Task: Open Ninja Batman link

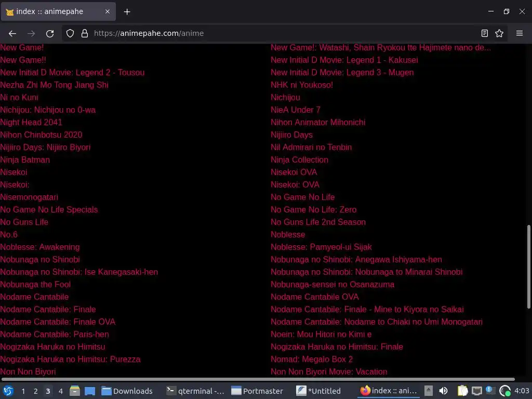Action: pos(25,160)
